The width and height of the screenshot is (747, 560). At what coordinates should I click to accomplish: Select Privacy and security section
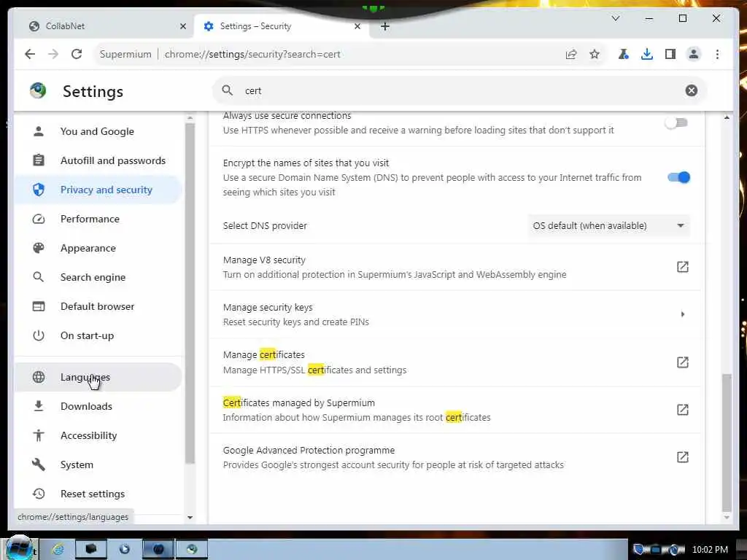coord(98,190)
